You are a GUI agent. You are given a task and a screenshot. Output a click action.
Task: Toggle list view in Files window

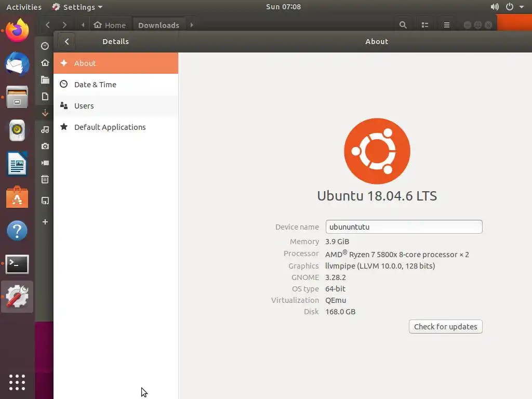(425, 25)
